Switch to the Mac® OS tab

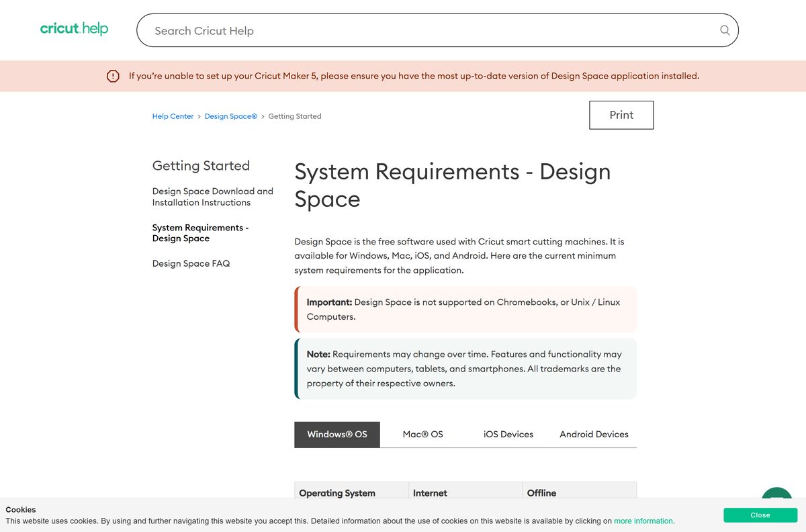coord(423,435)
